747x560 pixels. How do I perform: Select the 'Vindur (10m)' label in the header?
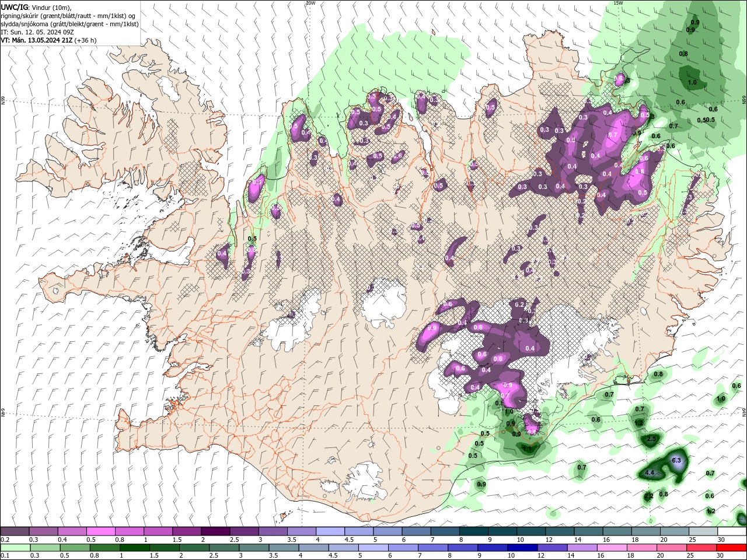click(51, 8)
